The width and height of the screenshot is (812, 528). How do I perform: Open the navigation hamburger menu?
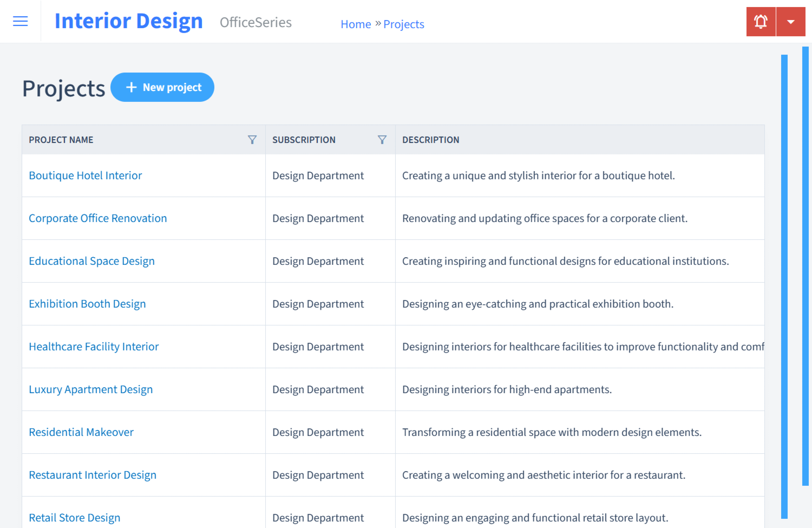[x=20, y=21]
